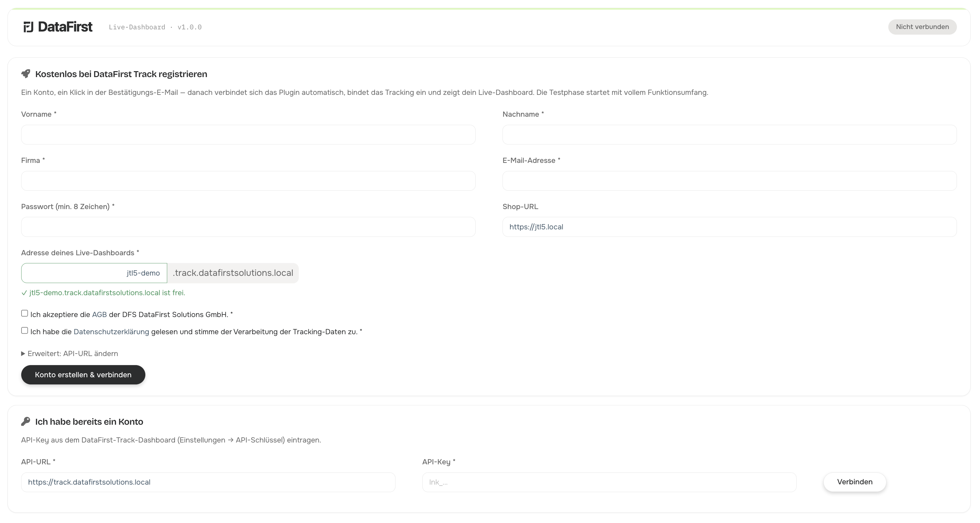980x523 pixels.
Task: Open the AGB link
Action: click(99, 315)
